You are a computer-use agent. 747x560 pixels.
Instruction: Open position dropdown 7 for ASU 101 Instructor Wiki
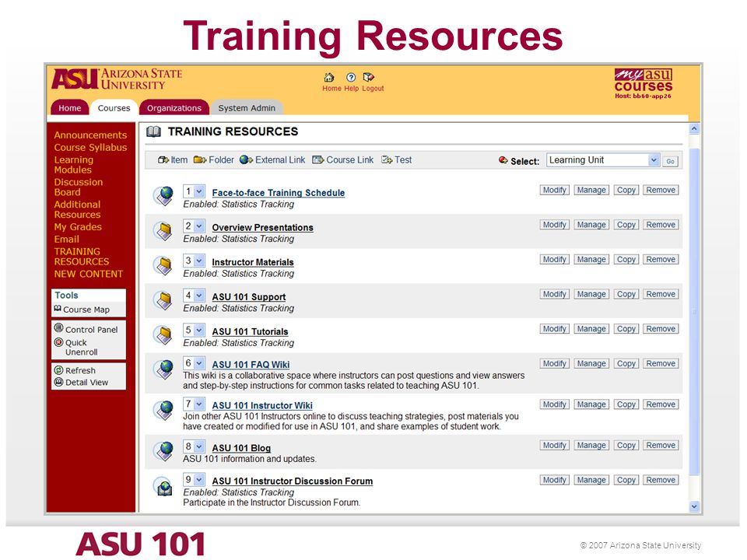pyautogui.click(x=194, y=404)
